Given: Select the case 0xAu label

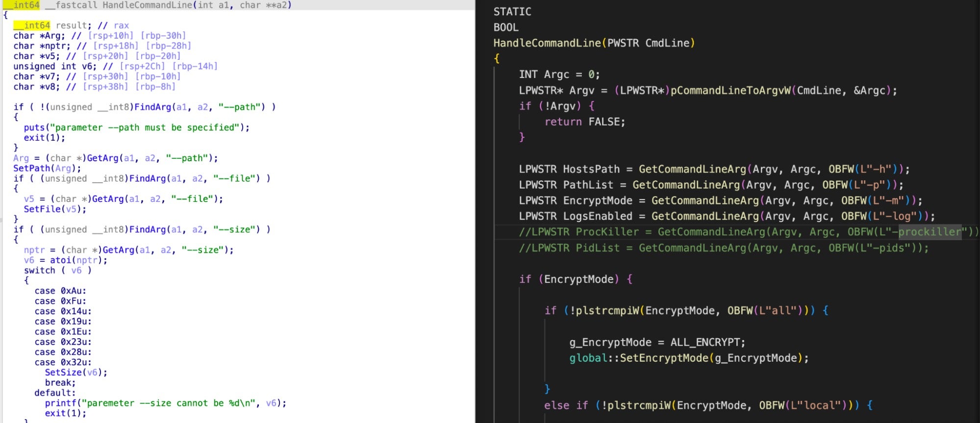Looking at the screenshot, I should (x=60, y=291).
